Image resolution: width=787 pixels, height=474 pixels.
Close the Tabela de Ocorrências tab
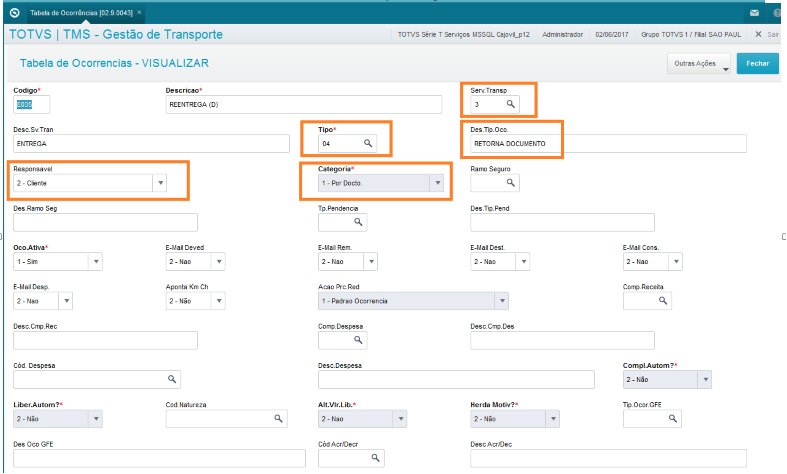coord(140,13)
